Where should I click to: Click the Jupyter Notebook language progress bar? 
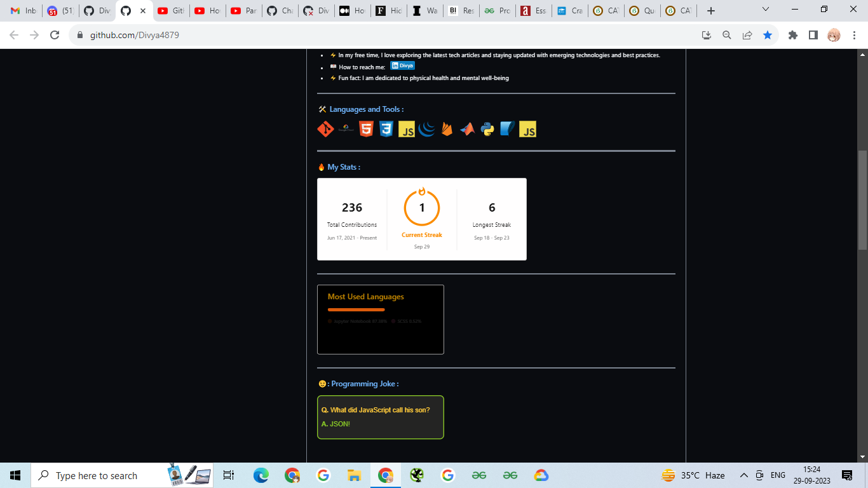pos(356,310)
